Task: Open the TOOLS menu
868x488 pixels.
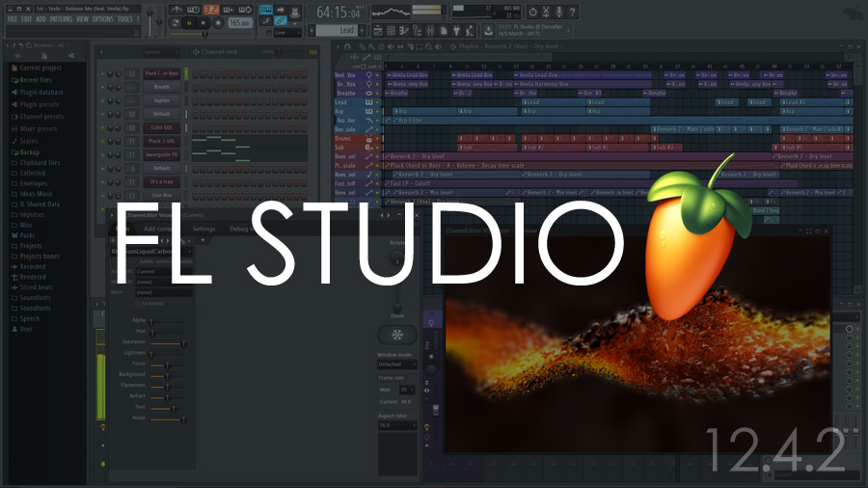Action: click(125, 19)
